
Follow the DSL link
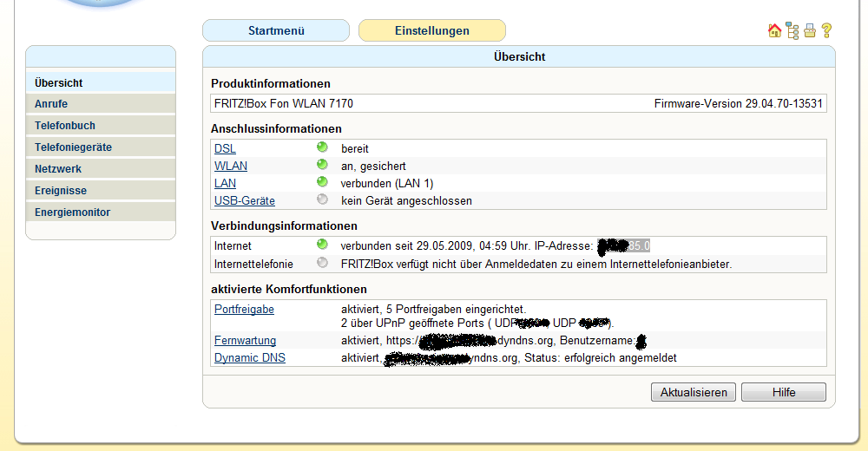point(225,148)
